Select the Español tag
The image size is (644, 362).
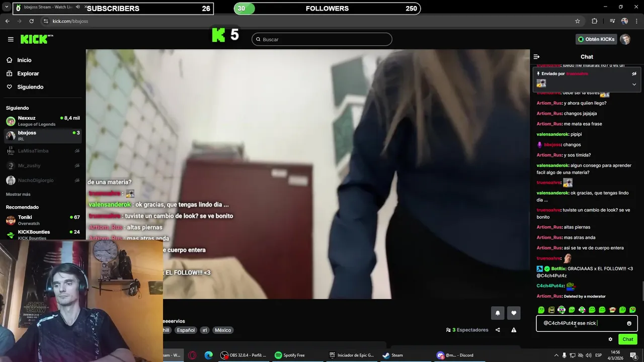pyautogui.click(x=185, y=330)
